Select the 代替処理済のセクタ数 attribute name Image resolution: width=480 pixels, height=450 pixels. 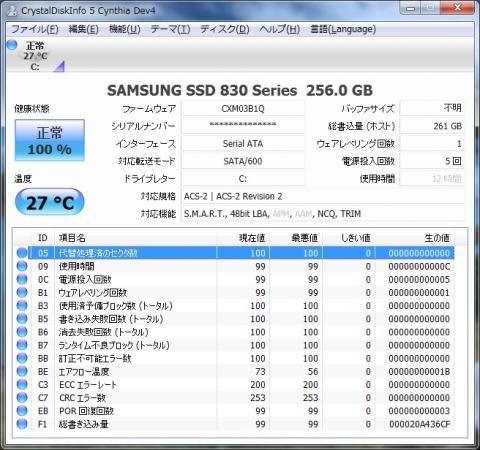(98, 253)
